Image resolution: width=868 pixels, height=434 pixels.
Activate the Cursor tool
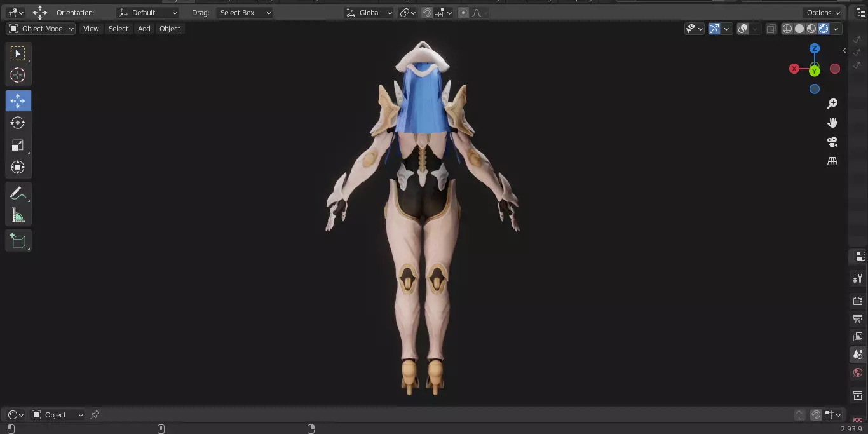18,75
